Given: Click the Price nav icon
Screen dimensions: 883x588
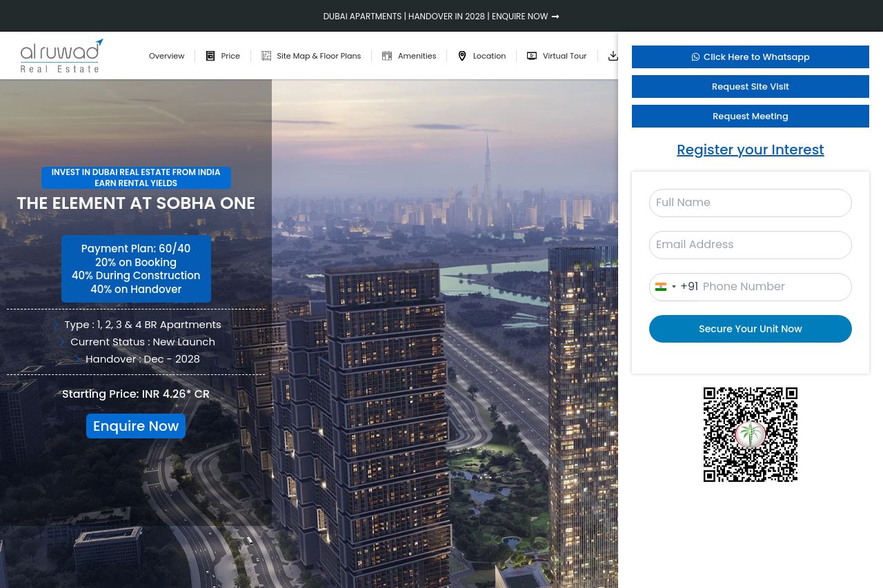Looking at the screenshot, I should tap(210, 56).
